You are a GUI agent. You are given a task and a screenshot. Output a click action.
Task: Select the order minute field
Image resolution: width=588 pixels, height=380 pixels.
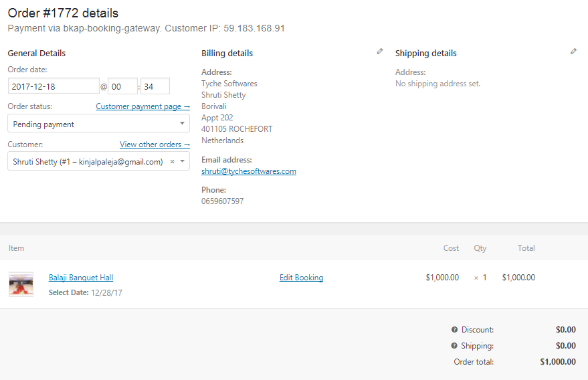pyautogui.click(x=155, y=86)
